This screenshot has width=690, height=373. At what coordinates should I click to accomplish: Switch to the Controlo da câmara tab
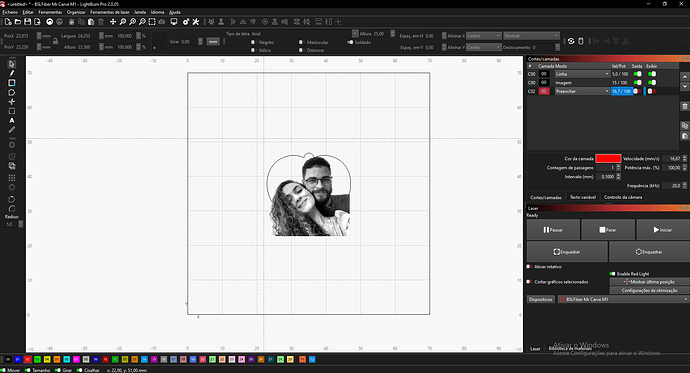pos(623,197)
